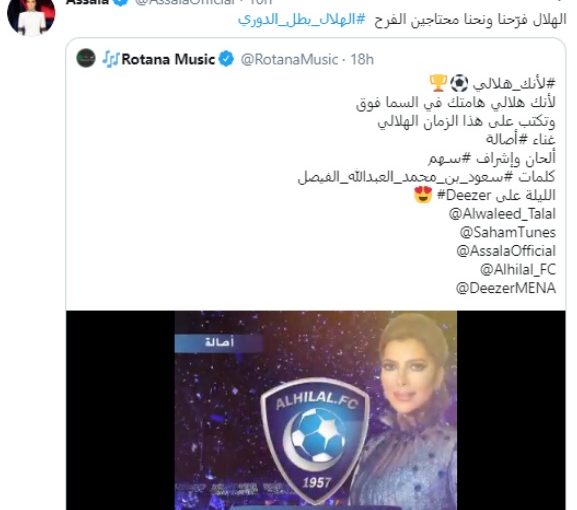Image resolution: width=577 pixels, height=510 pixels.
Task: Open the @AssalaOfficial mention in quoted tweet
Action: coord(506,251)
